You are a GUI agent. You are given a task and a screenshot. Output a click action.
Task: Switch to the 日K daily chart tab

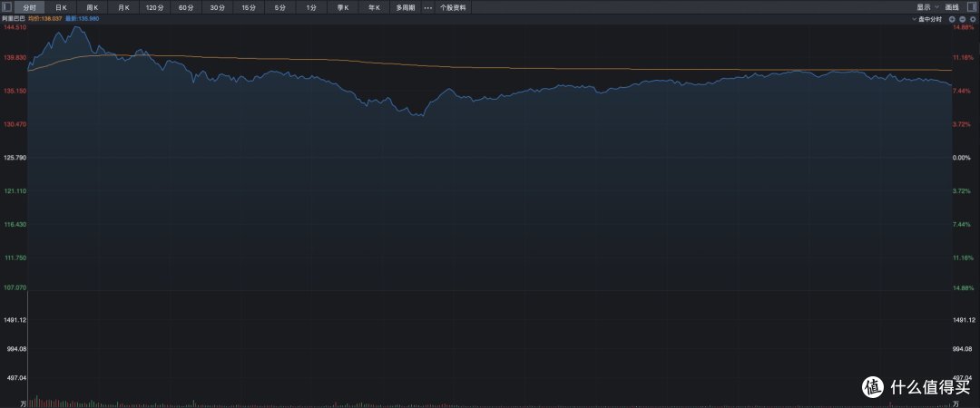(61, 7)
